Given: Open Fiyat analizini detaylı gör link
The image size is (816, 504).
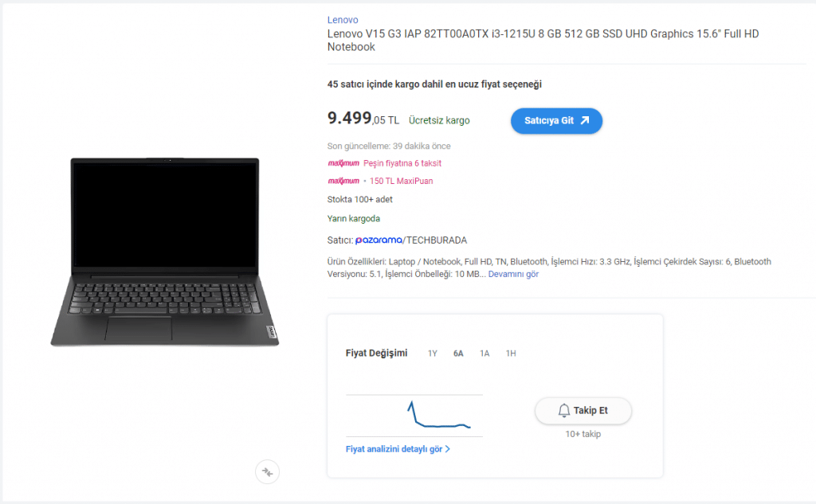Looking at the screenshot, I should click(x=394, y=449).
